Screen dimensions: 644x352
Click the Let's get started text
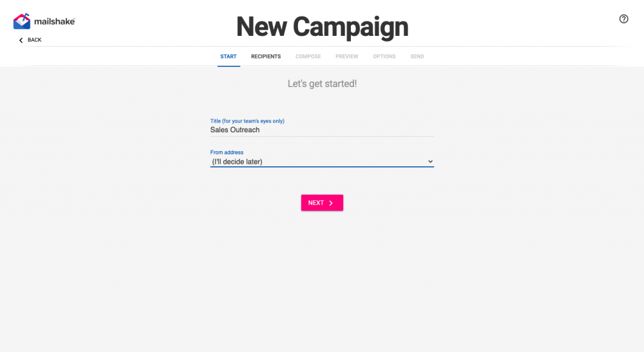pyautogui.click(x=322, y=84)
